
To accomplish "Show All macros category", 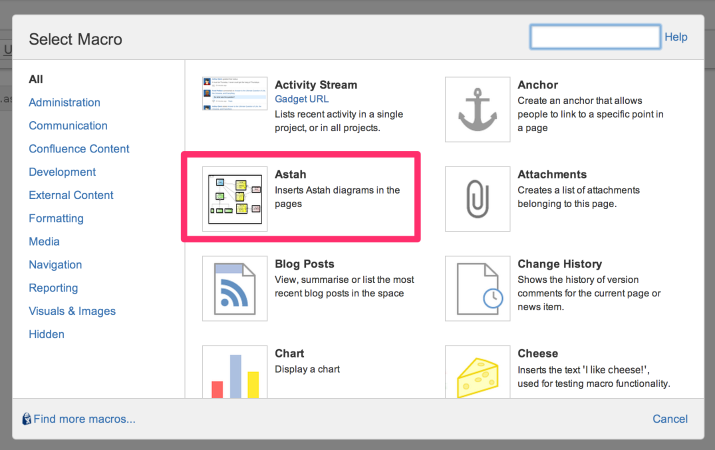I will pos(36,79).
